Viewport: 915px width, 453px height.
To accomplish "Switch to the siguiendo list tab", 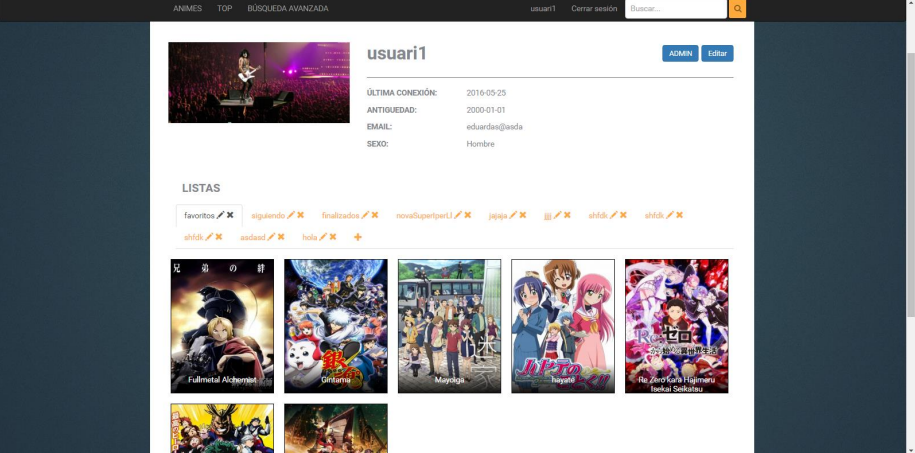I will click(268, 215).
